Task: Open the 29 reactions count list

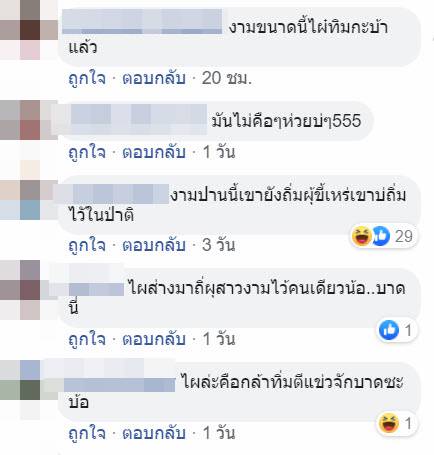Action: [x=404, y=236]
